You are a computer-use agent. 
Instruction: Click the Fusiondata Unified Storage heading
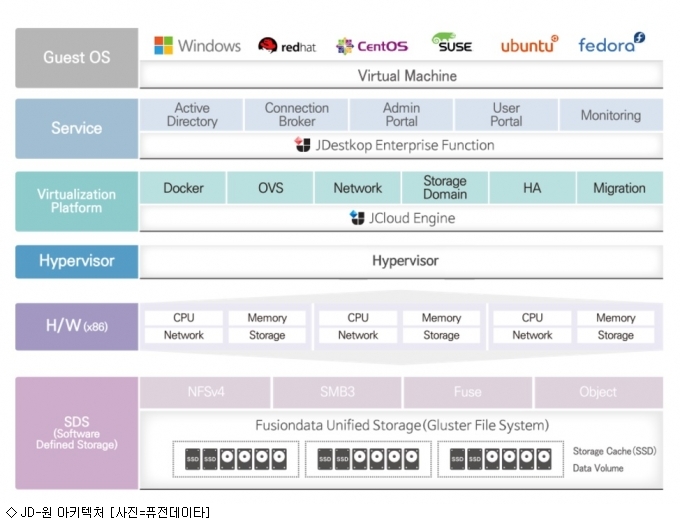(x=402, y=425)
